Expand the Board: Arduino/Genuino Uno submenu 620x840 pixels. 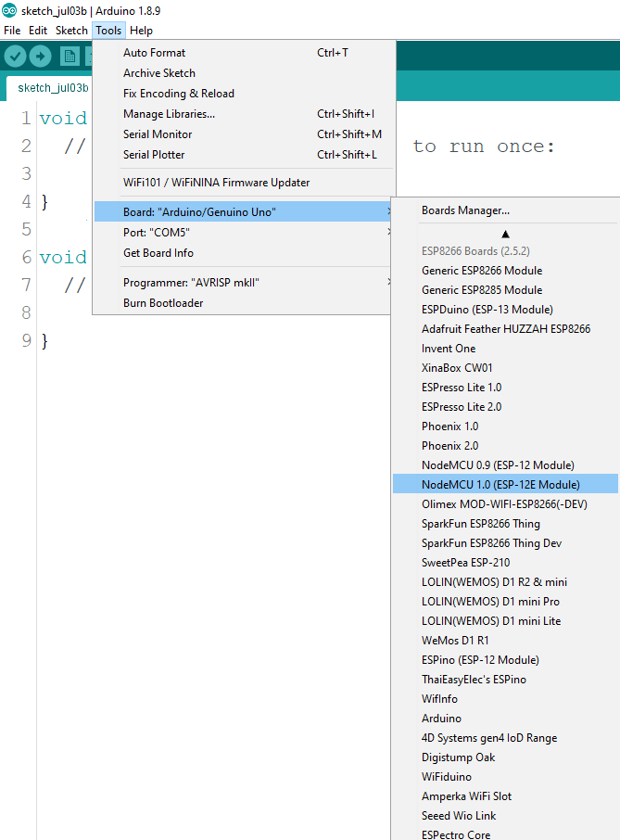244,211
